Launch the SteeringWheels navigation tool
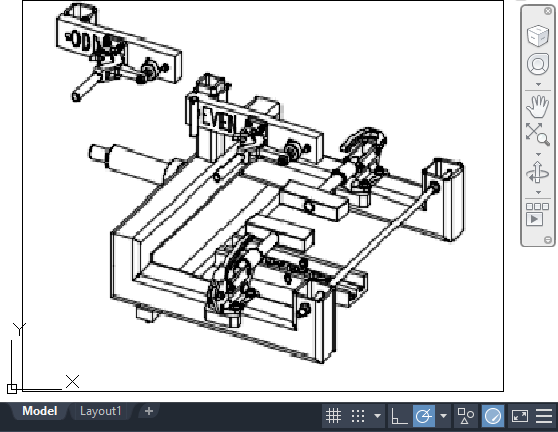 point(538,64)
